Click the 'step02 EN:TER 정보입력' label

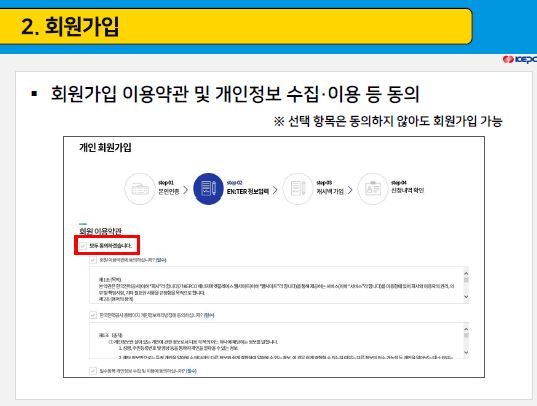tap(248, 187)
